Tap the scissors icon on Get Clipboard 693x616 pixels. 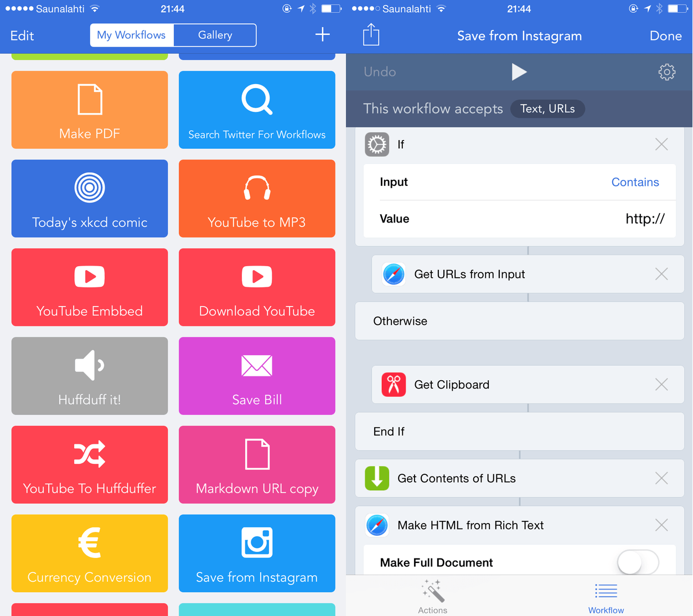point(394,385)
